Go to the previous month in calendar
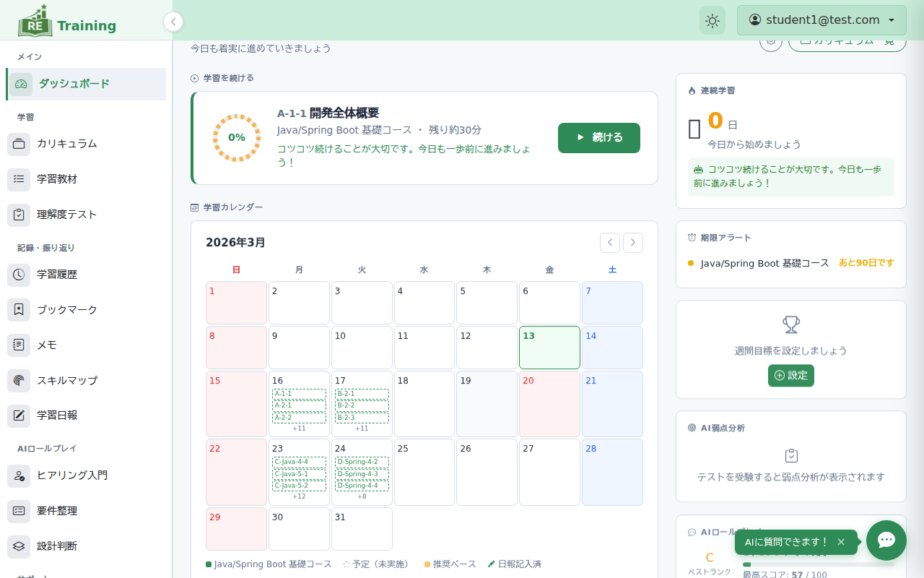Viewport: 924px width, 578px height. tap(610, 243)
